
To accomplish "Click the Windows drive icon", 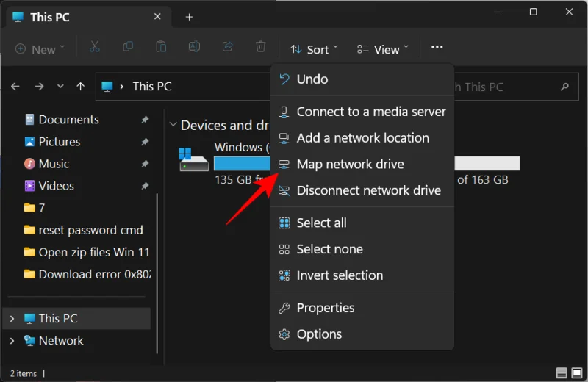I will coord(193,159).
